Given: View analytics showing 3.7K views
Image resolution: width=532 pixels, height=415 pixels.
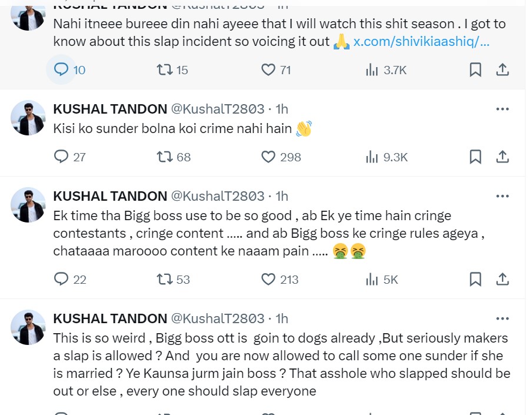Looking at the screenshot, I should tap(372, 70).
